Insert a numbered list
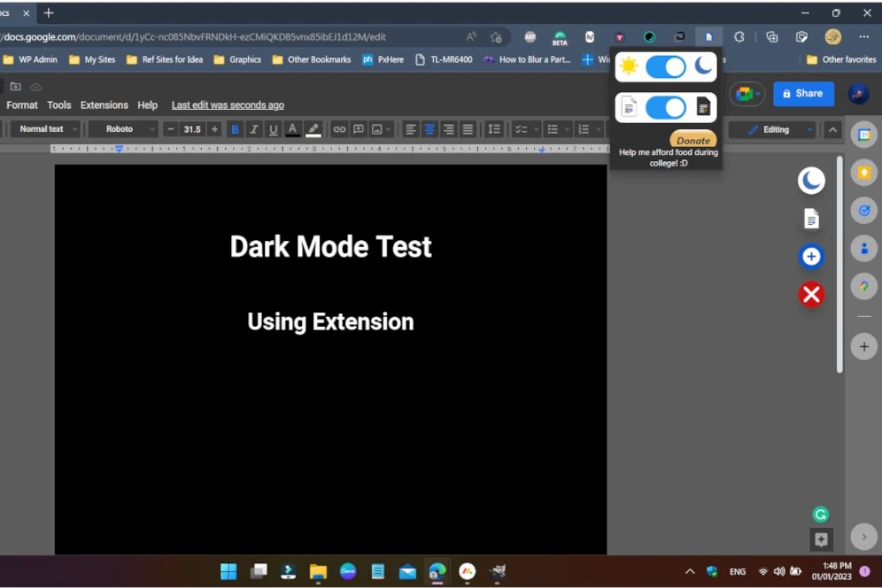The image size is (882, 588). coord(584,129)
